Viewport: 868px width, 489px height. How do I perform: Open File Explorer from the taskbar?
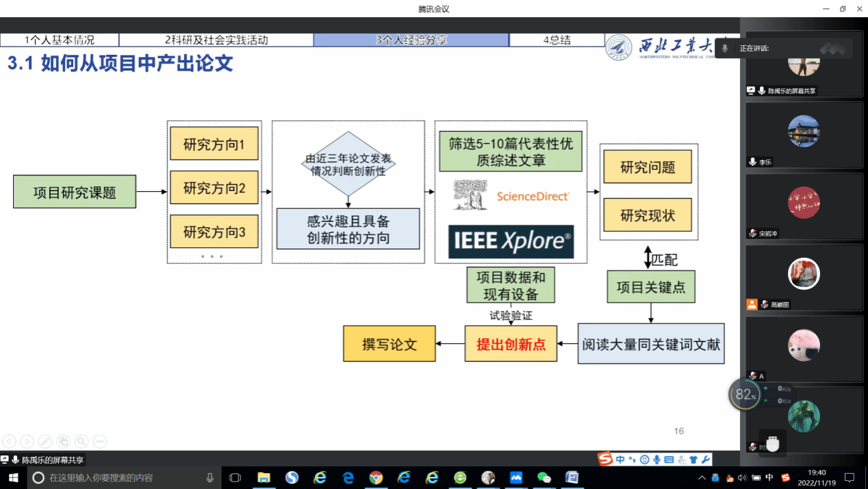264,477
